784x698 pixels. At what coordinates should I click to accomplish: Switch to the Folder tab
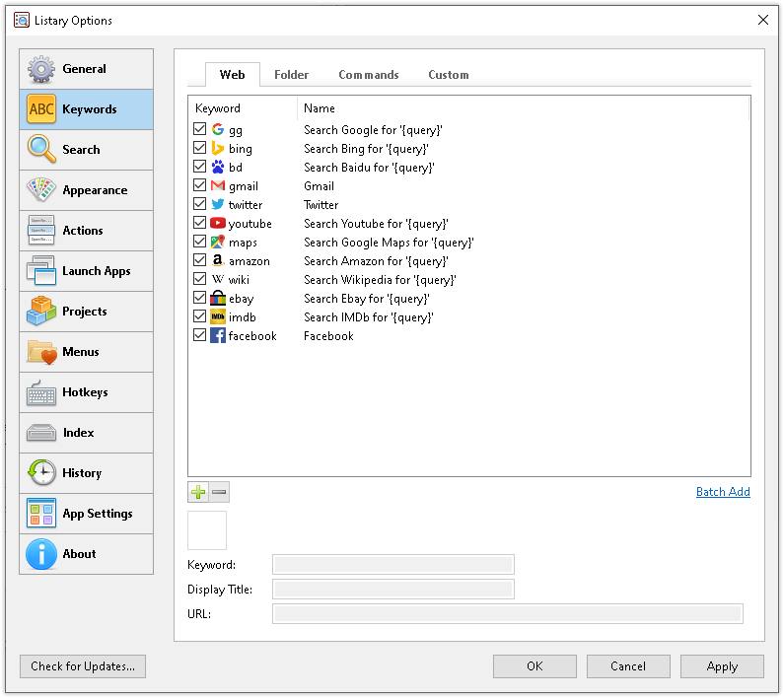click(291, 75)
